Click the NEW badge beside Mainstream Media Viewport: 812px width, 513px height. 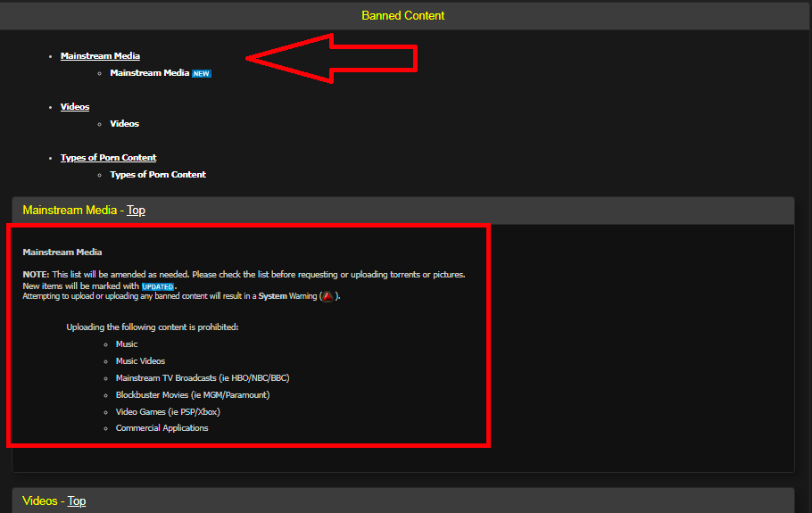[202, 74]
